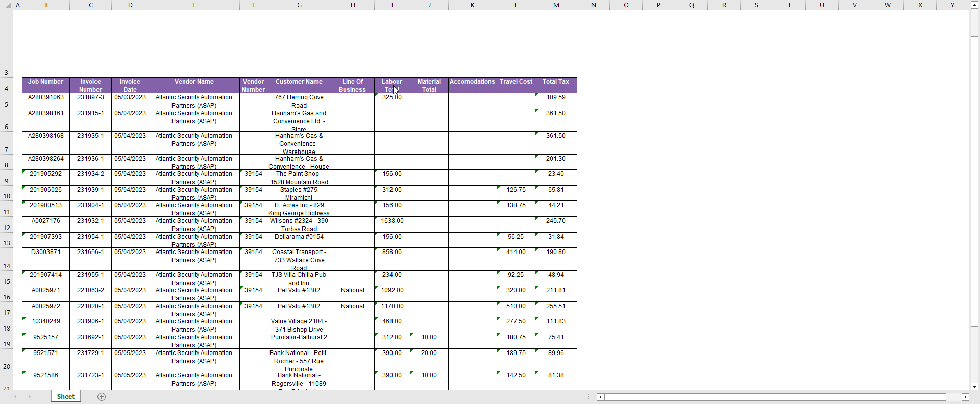Select National cell for invoice 221063-2
Viewport: 980px width, 404px height.
353,294
